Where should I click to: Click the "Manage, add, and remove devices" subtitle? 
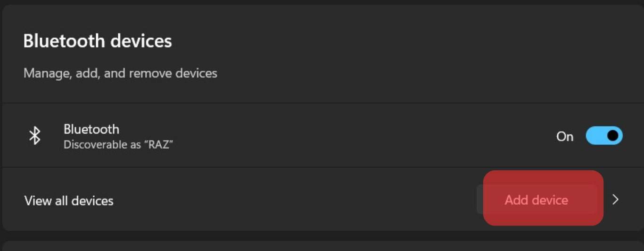pos(120,73)
